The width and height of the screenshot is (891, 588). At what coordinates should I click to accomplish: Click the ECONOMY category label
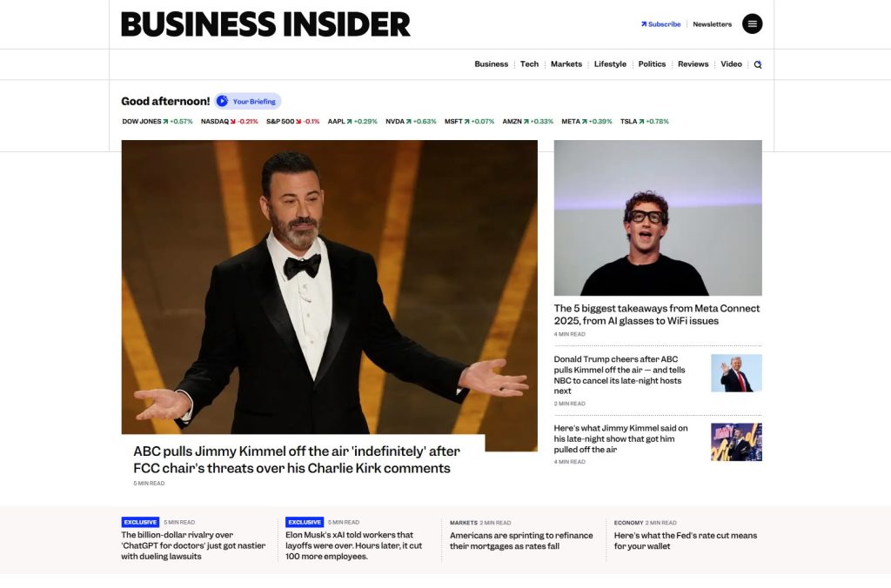pyautogui.click(x=628, y=523)
